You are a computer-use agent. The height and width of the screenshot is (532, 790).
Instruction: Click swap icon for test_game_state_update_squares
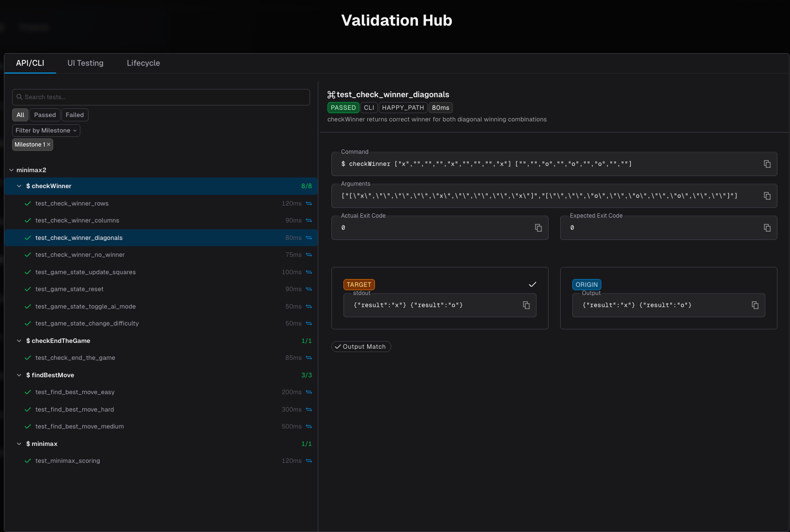tap(309, 272)
